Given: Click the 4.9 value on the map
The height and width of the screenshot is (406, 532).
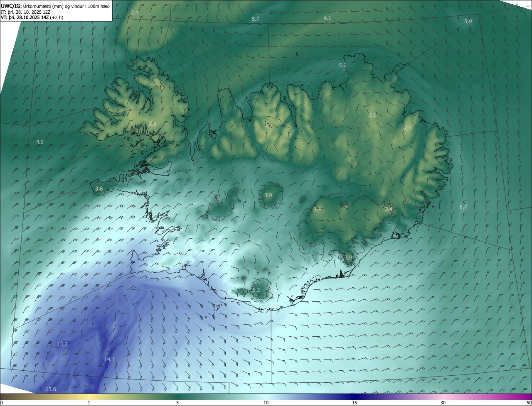Looking at the screenshot, I should (40, 142).
